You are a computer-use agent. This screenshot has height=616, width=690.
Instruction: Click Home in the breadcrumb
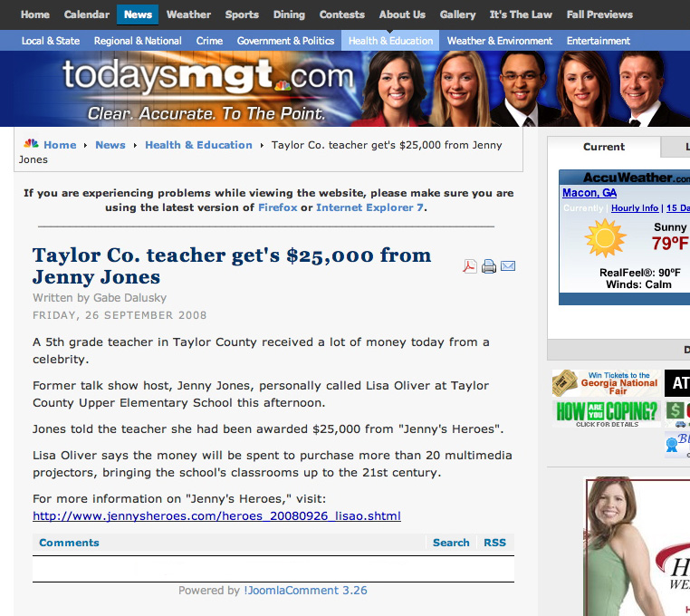click(x=60, y=145)
